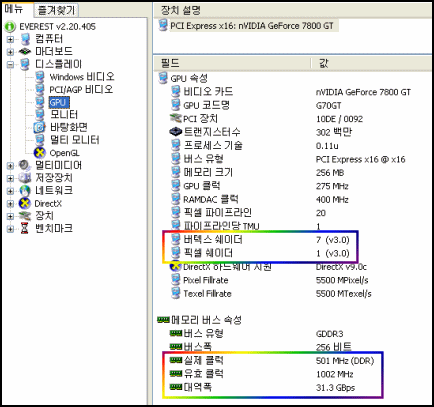
Task: Click the 모니터 tree icon
Action: pos(40,115)
